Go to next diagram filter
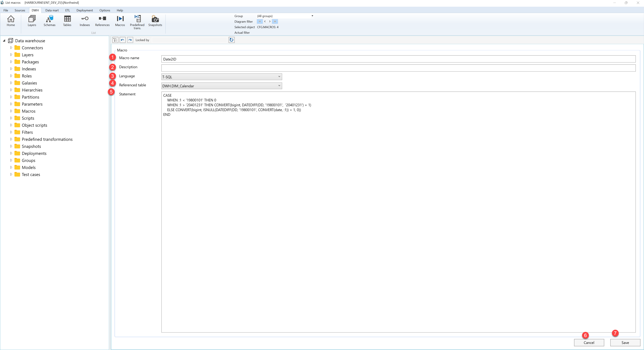The width and height of the screenshot is (644, 350). (x=270, y=21)
